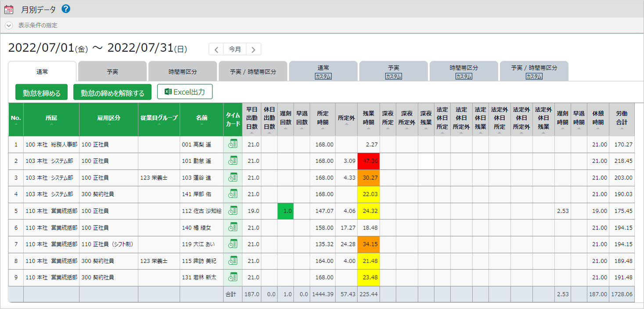
Task: Open timecard icon for 131 若林 新太
Action: tap(233, 277)
